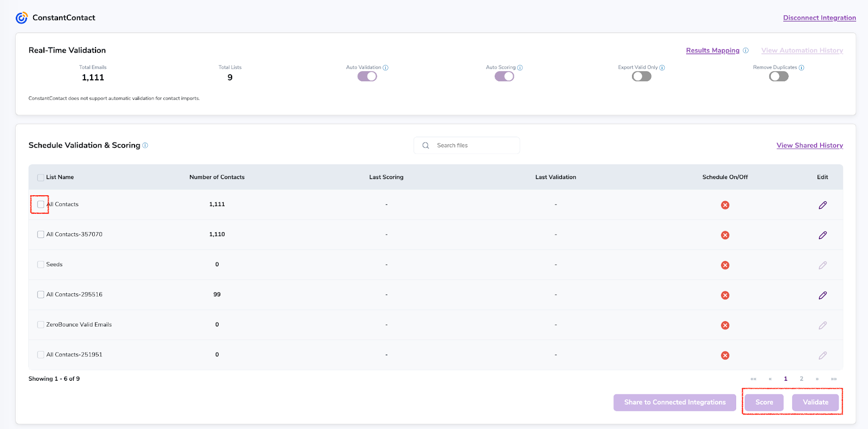Click the ConstantContact logo icon
Image resolution: width=868 pixels, height=429 pixels.
pyautogui.click(x=22, y=18)
